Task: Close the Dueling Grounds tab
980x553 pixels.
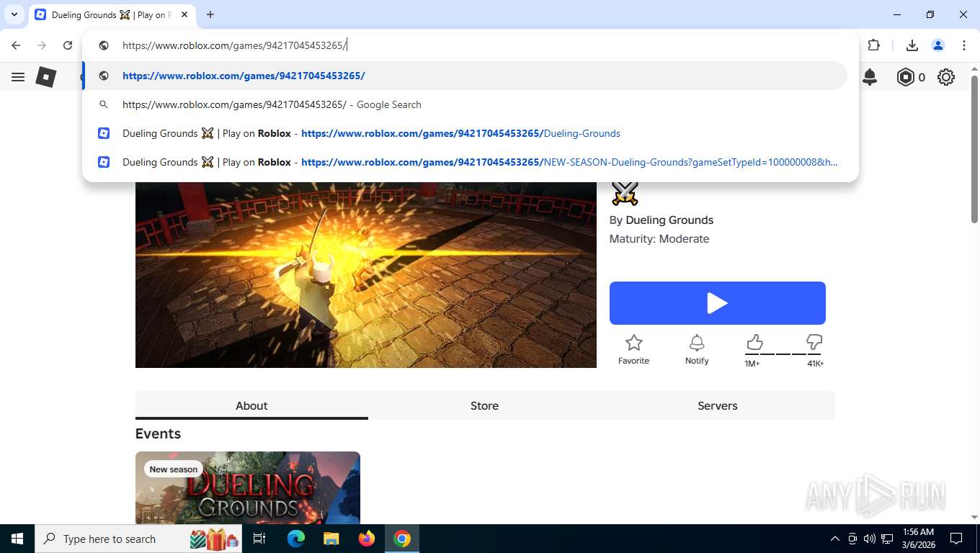Action: 184,14
